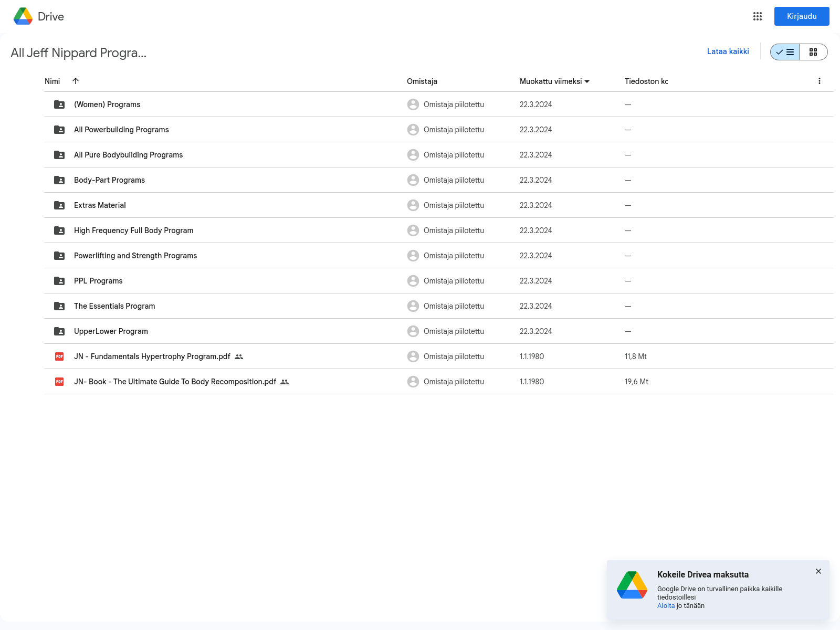Open Powerlifting and Strength Programs name
Image resolution: width=840 pixels, height=630 pixels.
pyautogui.click(x=135, y=256)
